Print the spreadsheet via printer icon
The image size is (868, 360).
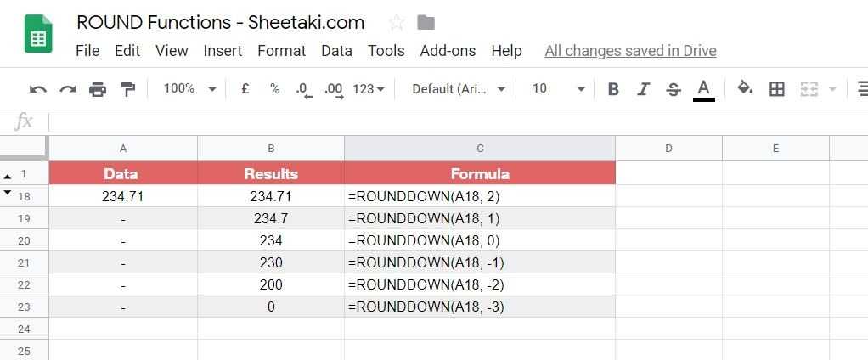point(98,89)
